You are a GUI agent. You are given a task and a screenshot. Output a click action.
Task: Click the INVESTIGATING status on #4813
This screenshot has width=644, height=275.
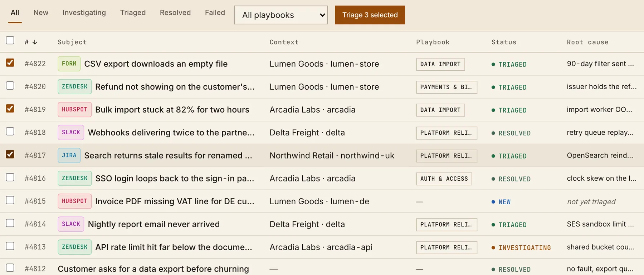(x=521, y=248)
